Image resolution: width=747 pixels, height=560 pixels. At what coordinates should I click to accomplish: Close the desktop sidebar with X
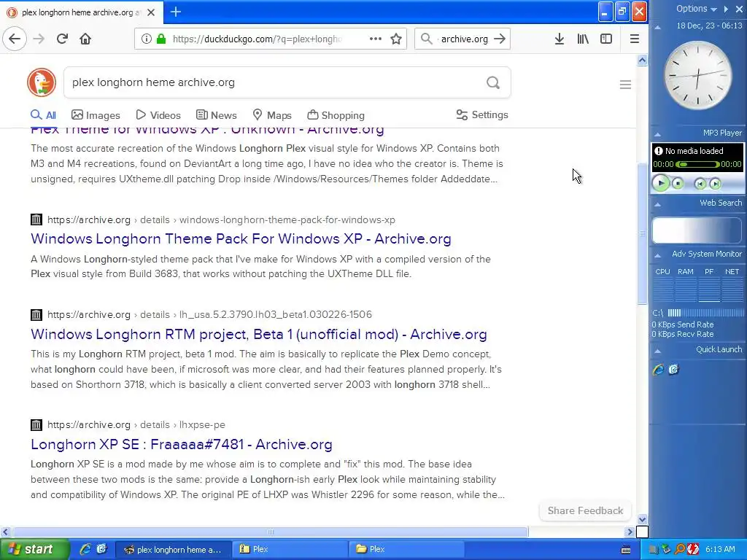pos(739,9)
